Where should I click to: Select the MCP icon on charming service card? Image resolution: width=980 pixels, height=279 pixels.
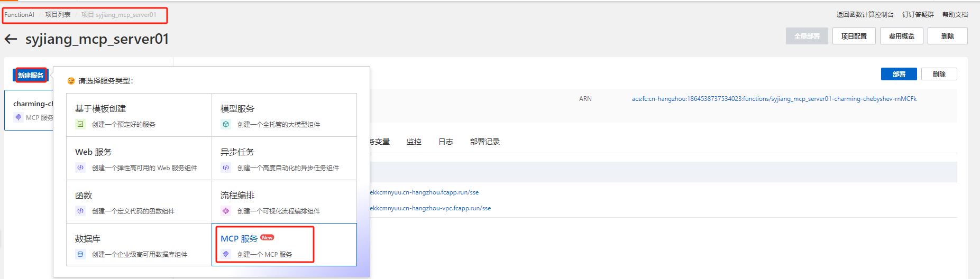pos(18,117)
